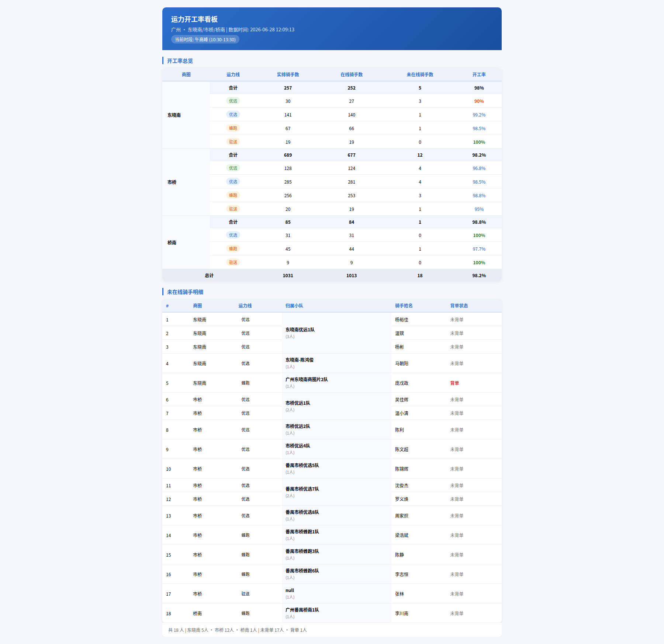Click the grand total "1031" cell
This screenshot has height=644, width=664.
288,276
